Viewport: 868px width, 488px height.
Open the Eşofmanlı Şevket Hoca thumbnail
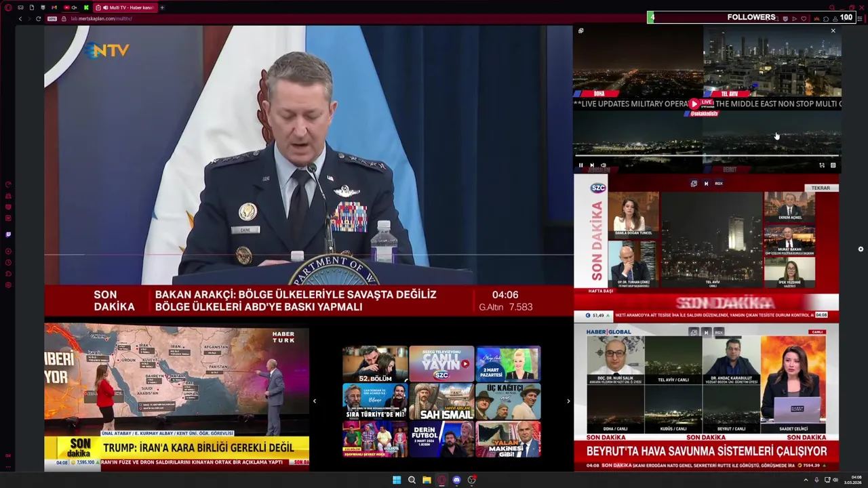(375, 439)
